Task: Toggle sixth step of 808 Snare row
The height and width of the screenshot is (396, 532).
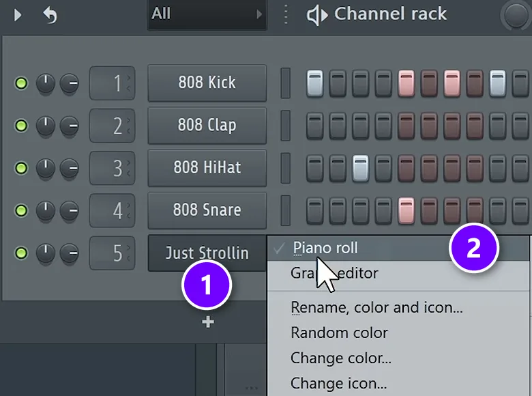Action: pos(429,211)
